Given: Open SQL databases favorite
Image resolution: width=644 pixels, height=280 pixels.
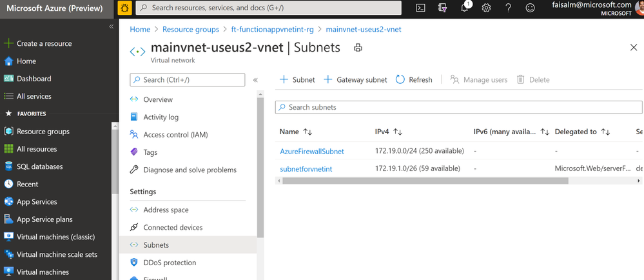Looking at the screenshot, I should tap(40, 167).
